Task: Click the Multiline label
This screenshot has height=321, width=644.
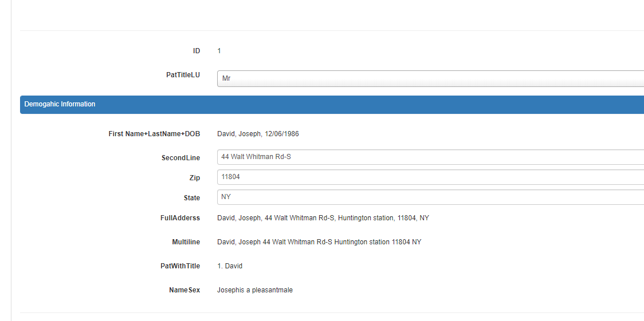Action: click(186, 242)
